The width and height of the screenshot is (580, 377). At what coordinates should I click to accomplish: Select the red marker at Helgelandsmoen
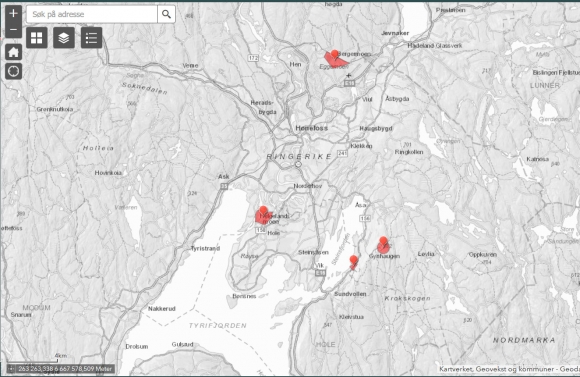[x=263, y=211]
